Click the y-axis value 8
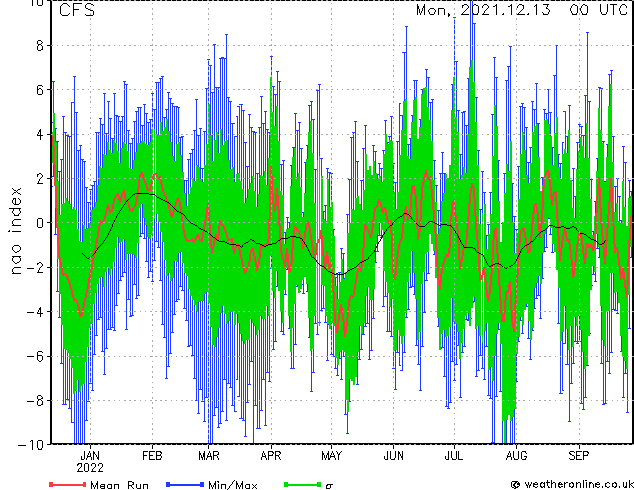This screenshot has width=634, height=490. 40,46
